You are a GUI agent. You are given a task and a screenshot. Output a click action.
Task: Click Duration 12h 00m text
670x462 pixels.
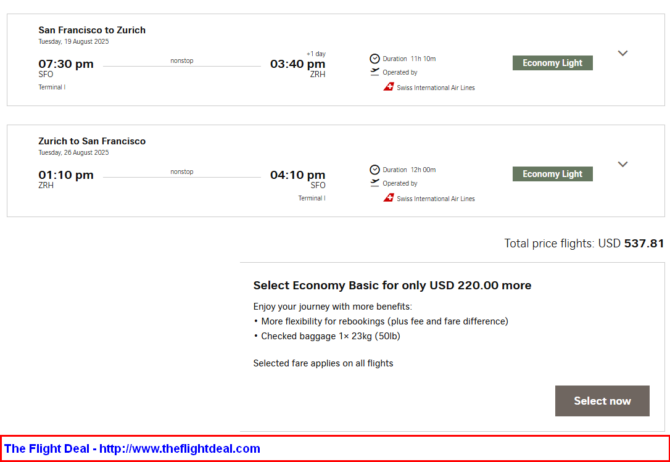[x=409, y=170]
